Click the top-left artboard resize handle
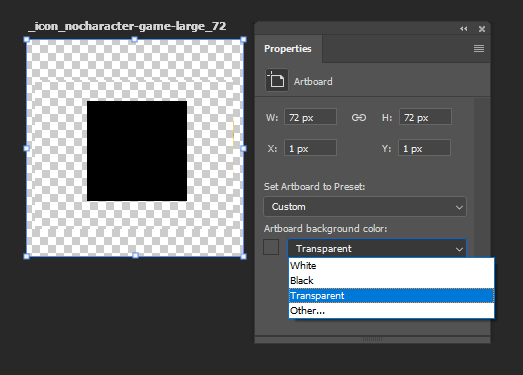This screenshot has height=375, width=523. coord(27,39)
